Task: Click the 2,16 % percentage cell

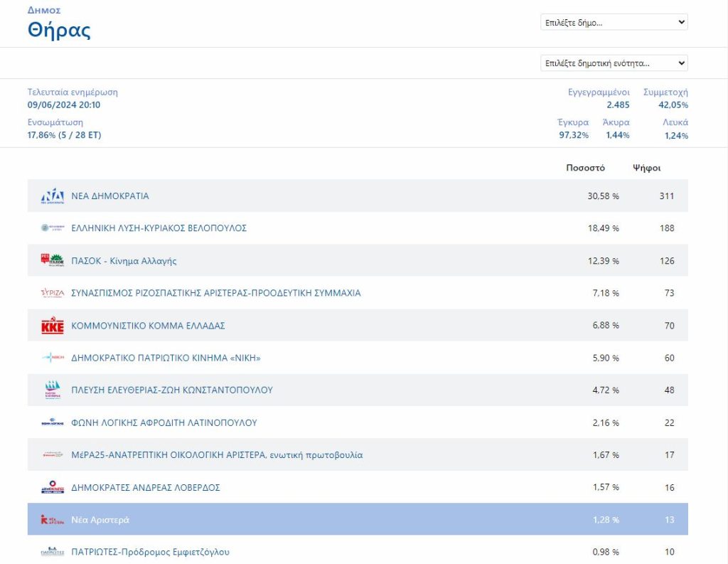Action: pyautogui.click(x=606, y=422)
